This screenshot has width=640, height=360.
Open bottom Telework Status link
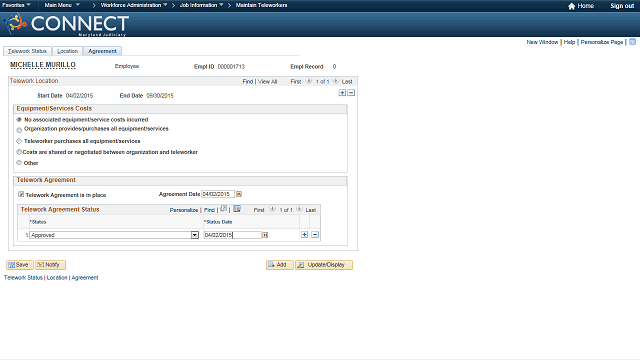click(x=23, y=278)
